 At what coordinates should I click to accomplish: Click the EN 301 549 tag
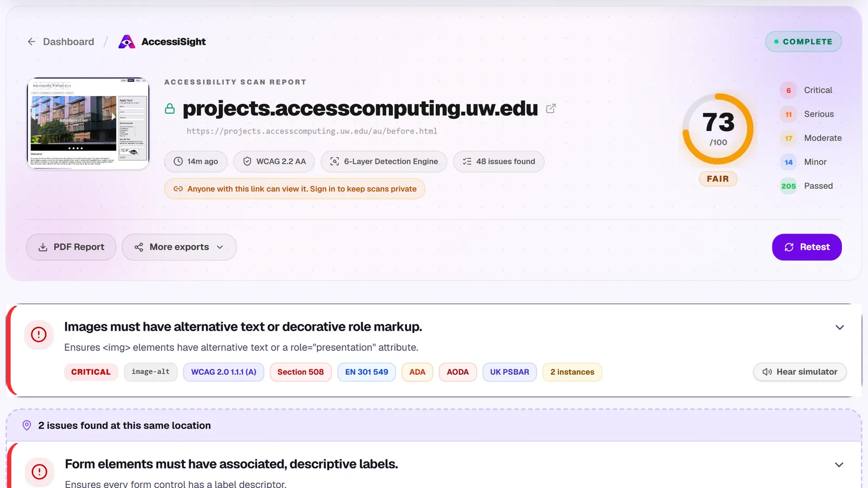click(x=367, y=372)
